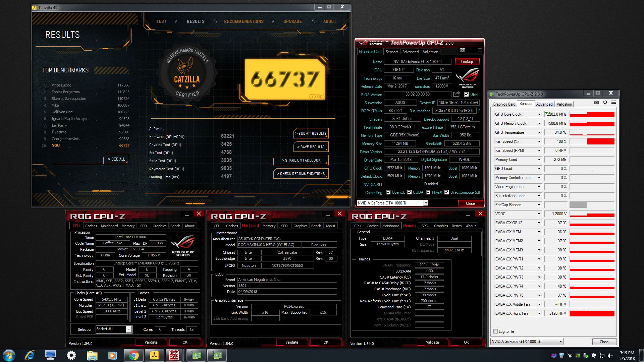Screen dimensions: 644x362
Task: Click SHARE ON FACEBOOK button
Action: coord(301,160)
